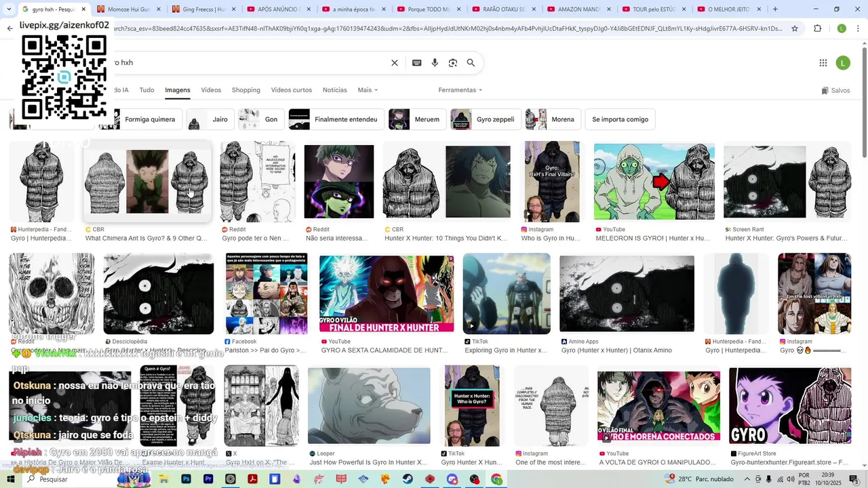Start voice search with the microphone icon
The height and width of the screenshot is (488, 868).
[435, 62]
